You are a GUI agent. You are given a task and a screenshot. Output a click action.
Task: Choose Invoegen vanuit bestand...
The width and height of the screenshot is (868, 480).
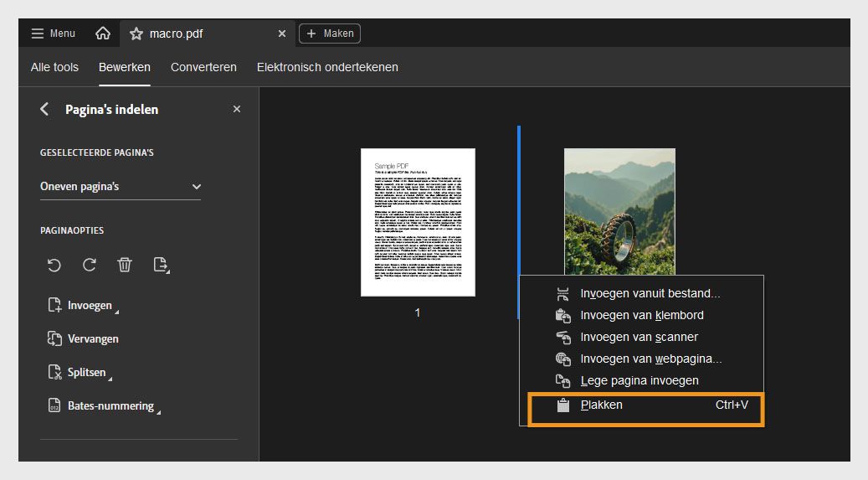coord(641,293)
